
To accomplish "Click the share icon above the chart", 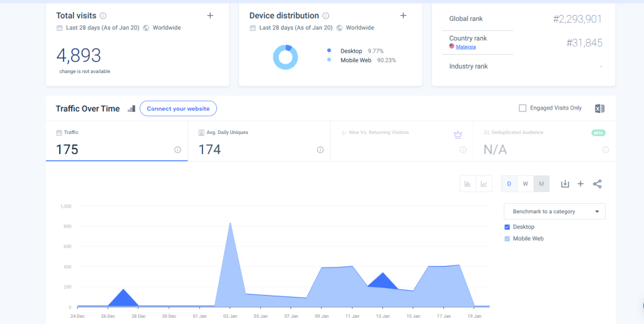I will 597,184.
